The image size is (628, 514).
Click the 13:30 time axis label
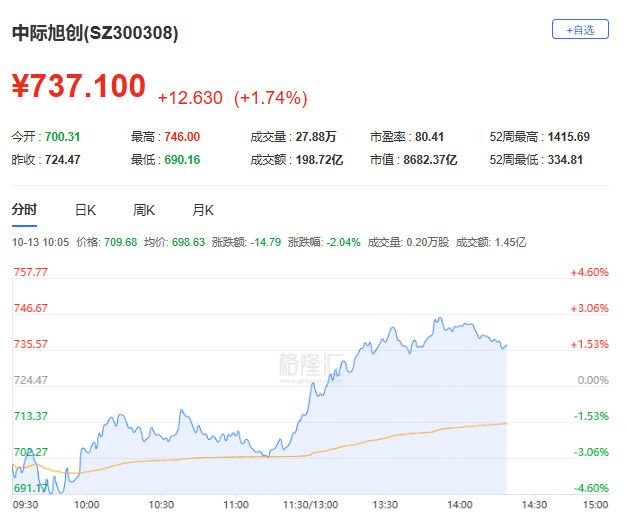tap(385, 504)
